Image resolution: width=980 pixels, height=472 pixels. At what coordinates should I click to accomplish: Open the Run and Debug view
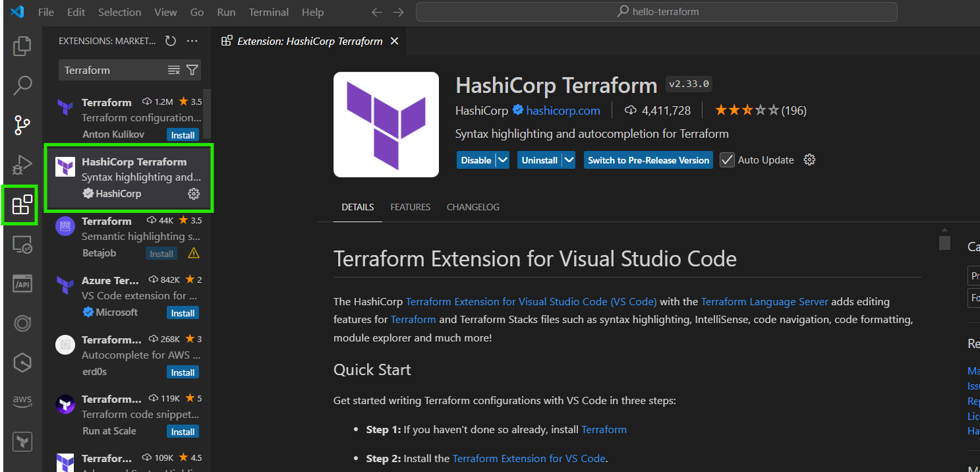(22, 165)
